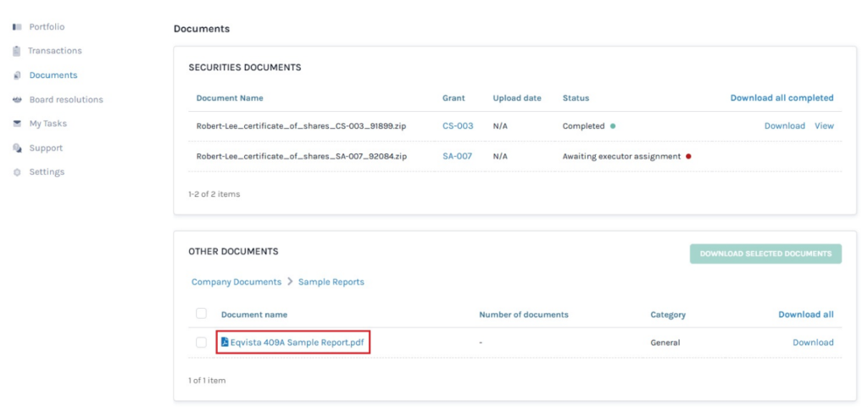Open Eqvista 409A Sample Report.pdf
The height and width of the screenshot is (407, 868).
pos(300,343)
